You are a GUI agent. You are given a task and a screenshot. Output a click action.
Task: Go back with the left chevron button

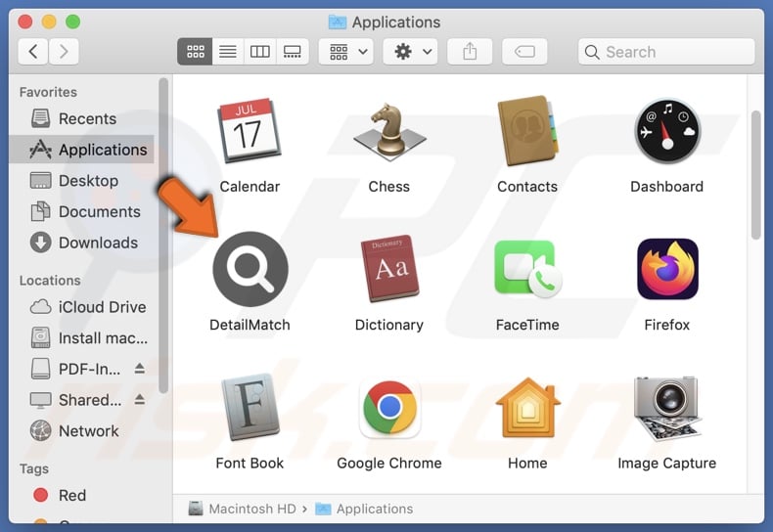(33, 51)
